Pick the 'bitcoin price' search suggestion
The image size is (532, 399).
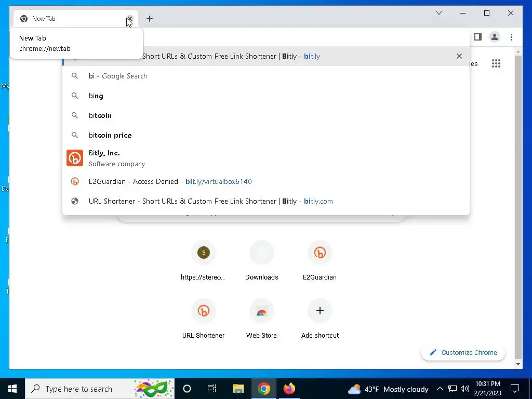click(266, 135)
